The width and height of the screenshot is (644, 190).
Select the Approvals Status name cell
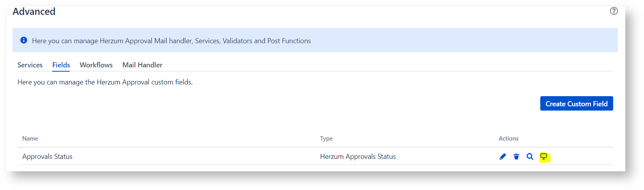pos(47,157)
